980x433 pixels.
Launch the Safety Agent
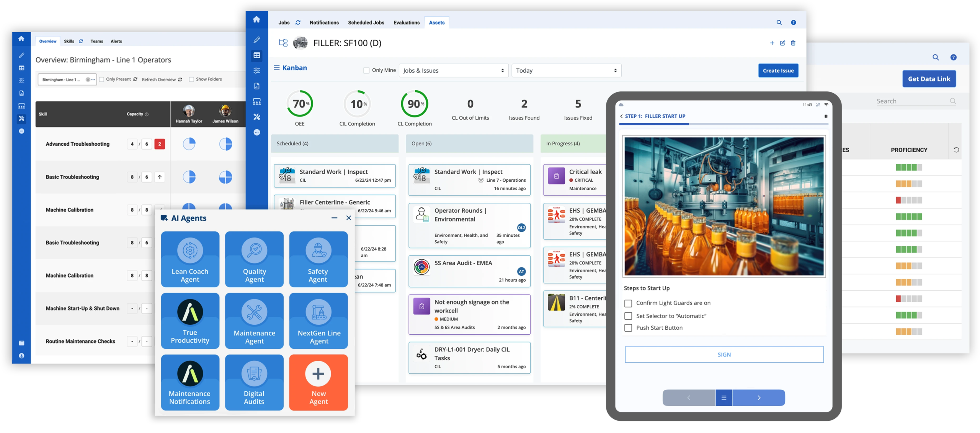[318, 259]
